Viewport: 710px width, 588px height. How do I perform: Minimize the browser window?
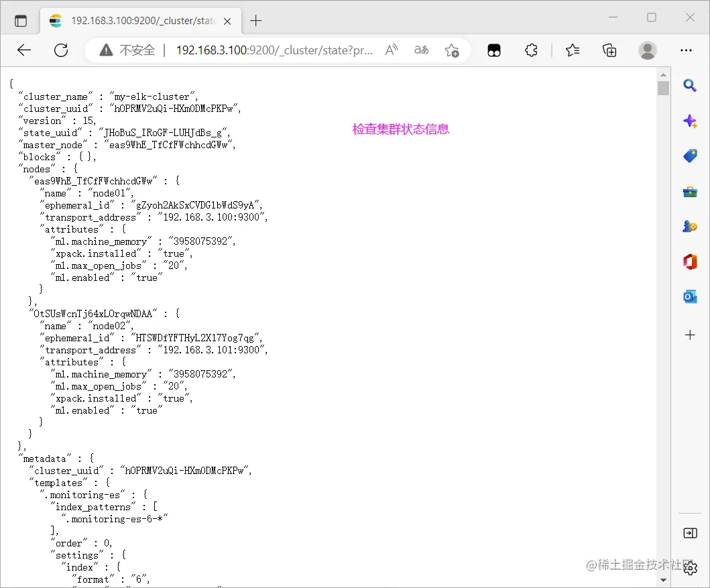[x=613, y=17]
